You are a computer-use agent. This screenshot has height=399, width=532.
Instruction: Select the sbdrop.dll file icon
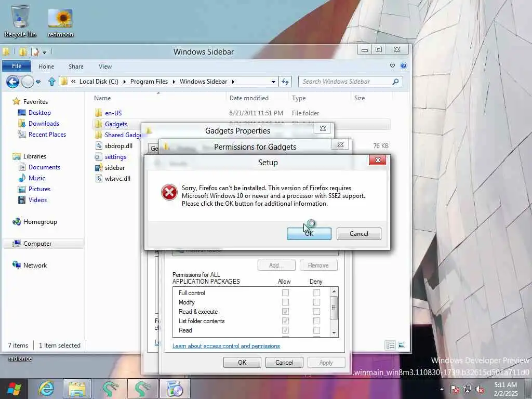[x=98, y=145]
